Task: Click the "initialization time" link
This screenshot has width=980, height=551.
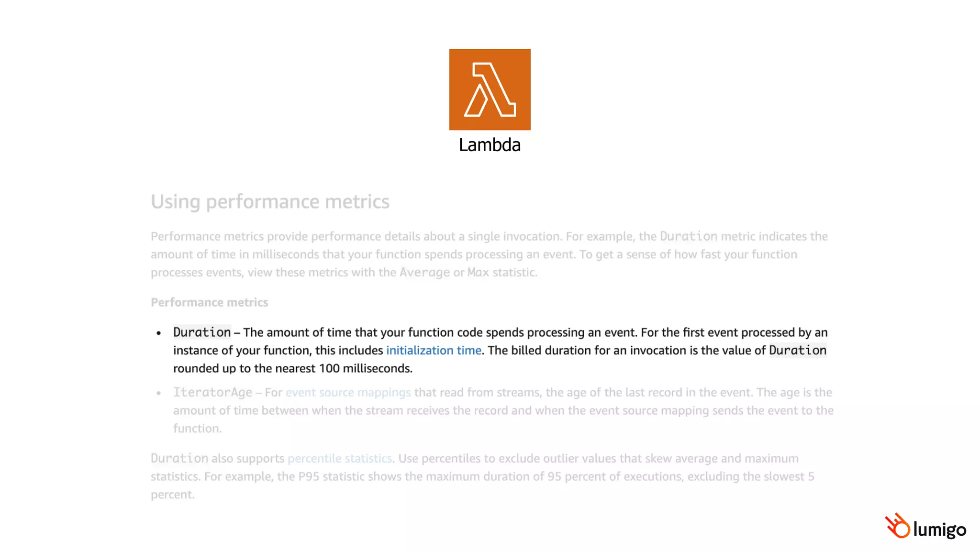Action: [x=434, y=351]
